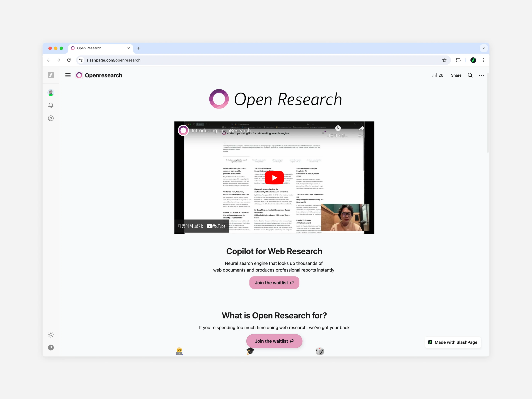Open Chrome three-dot menu

[483, 60]
